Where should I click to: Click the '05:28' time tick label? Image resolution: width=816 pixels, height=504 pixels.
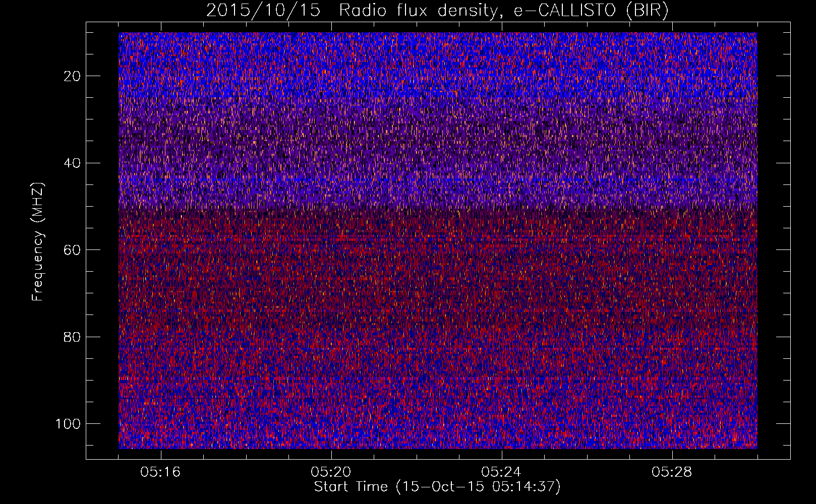(x=672, y=472)
